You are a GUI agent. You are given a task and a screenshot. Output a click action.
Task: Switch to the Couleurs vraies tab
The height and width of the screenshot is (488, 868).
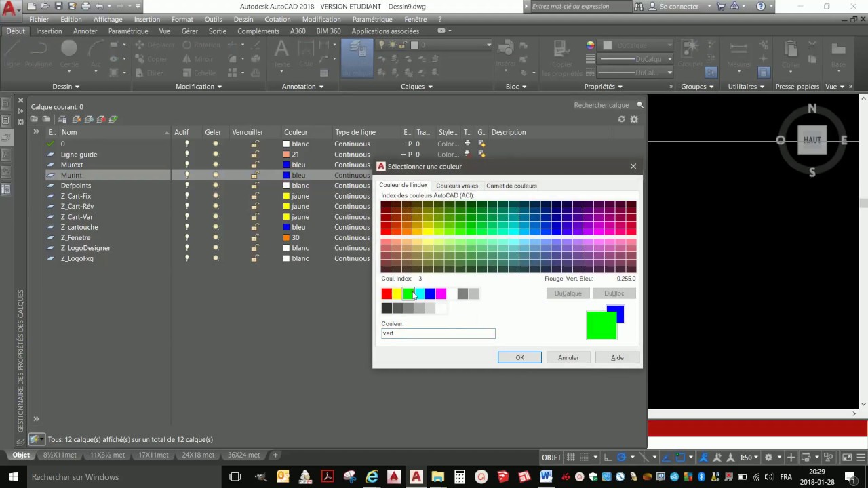[457, 186]
